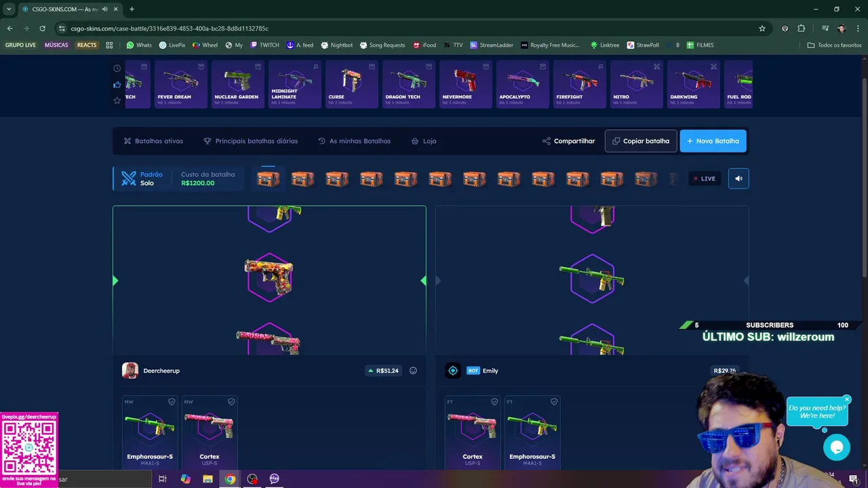
Task: Open the Fever Dream drop card
Action: coord(181,84)
